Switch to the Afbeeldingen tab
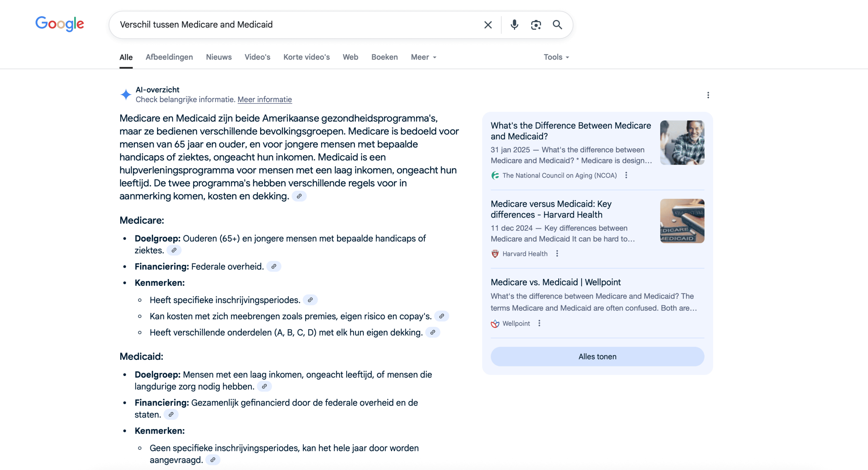The image size is (868, 470). point(169,57)
